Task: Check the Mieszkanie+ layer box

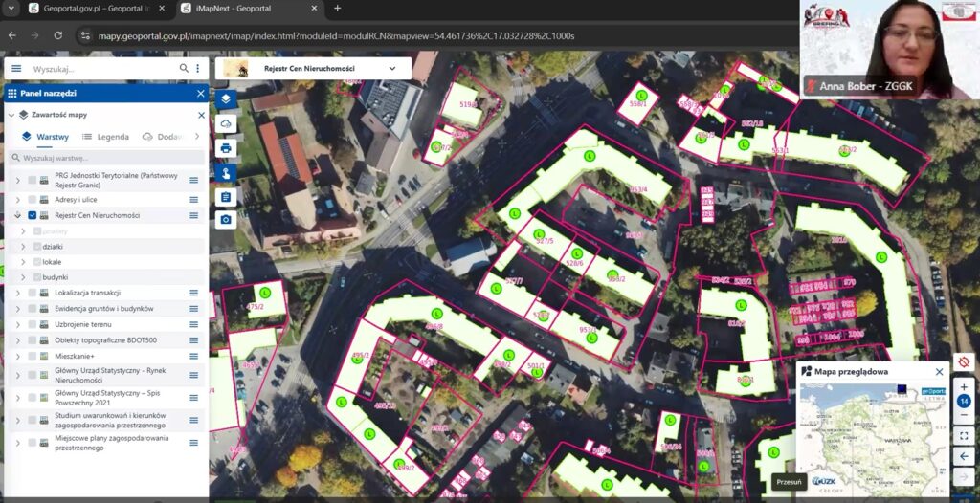Action: pos(33,357)
